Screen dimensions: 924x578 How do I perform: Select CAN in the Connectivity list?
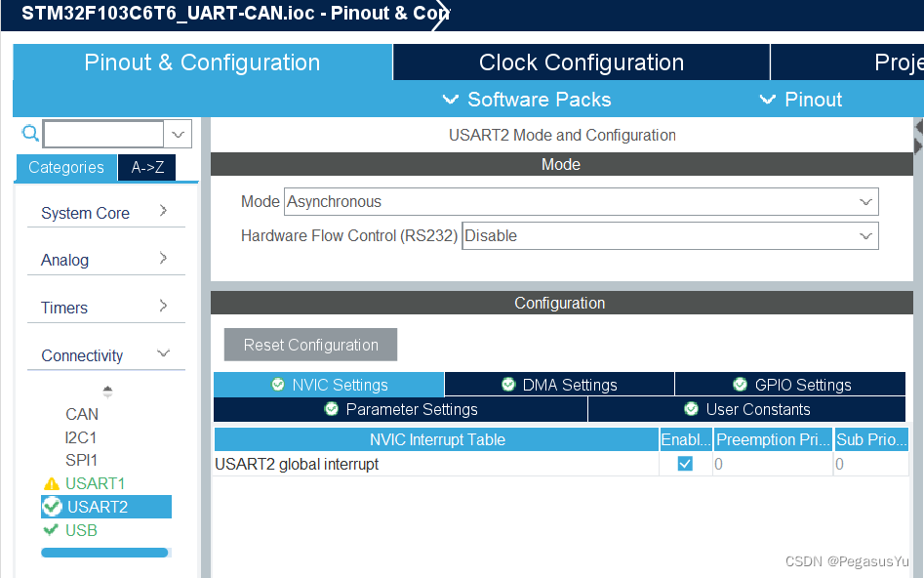(82, 414)
